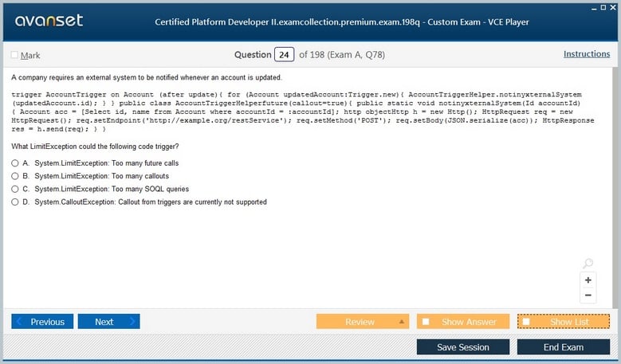
Task: Zoom in with the plus button
Action: pos(588,280)
